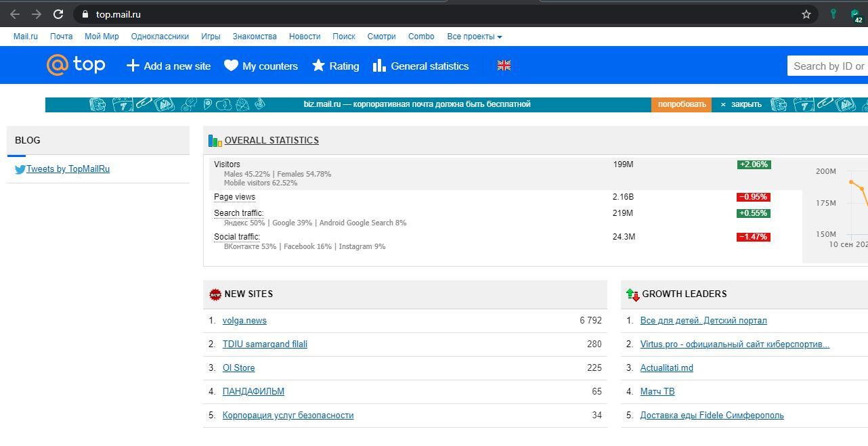Image resolution: width=868 pixels, height=446 pixels.
Task: Click the Overall Statistics bar chart icon
Action: click(x=215, y=141)
